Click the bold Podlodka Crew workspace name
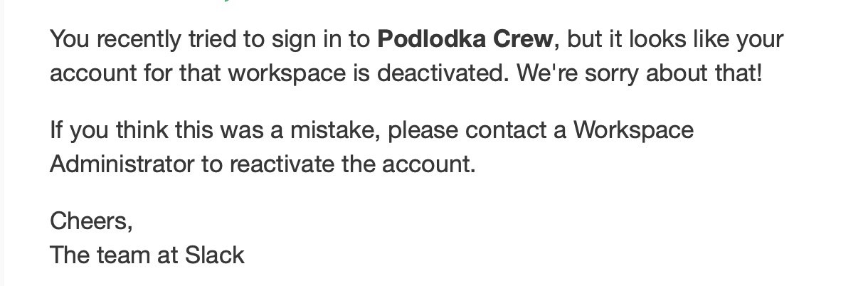 tap(465, 39)
